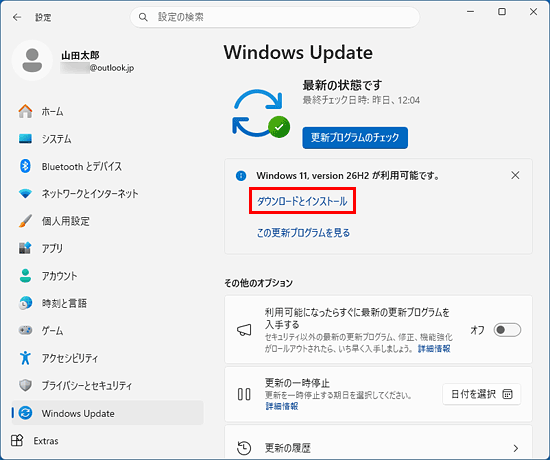Click the 最終チェック日時 timestamp text

click(x=361, y=100)
